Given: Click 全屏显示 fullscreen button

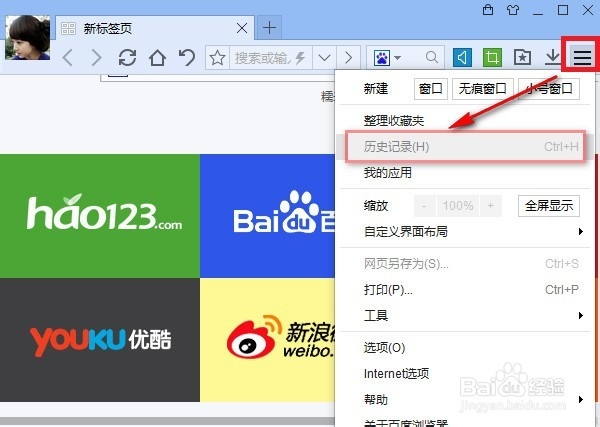Looking at the screenshot, I should pos(549,206).
